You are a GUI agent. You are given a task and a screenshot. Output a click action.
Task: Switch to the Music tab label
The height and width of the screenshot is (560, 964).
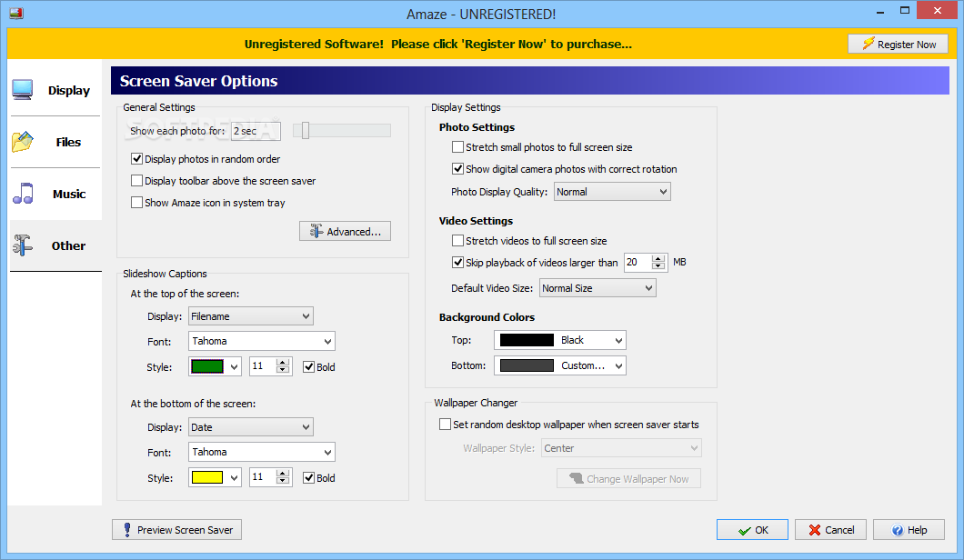coord(69,195)
